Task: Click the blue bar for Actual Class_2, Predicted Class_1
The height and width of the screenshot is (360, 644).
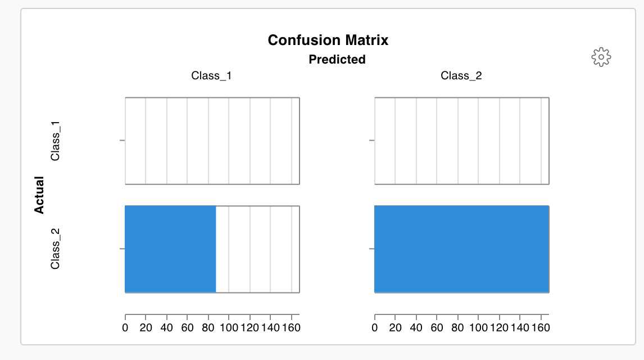Action: click(169, 249)
